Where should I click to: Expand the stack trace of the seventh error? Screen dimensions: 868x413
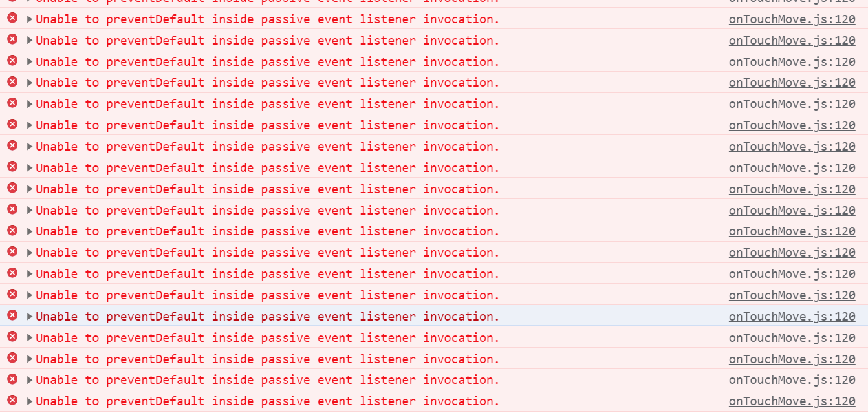coord(28,146)
